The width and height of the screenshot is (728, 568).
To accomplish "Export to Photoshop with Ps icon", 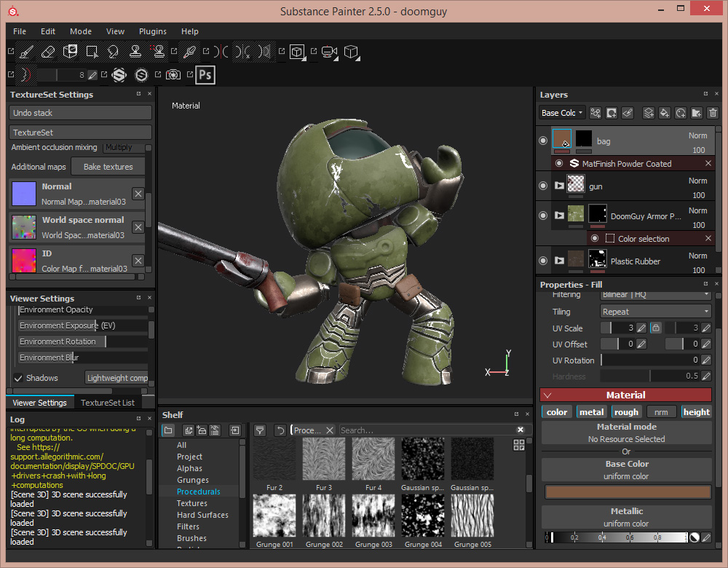I will click(x=205, y=75).
